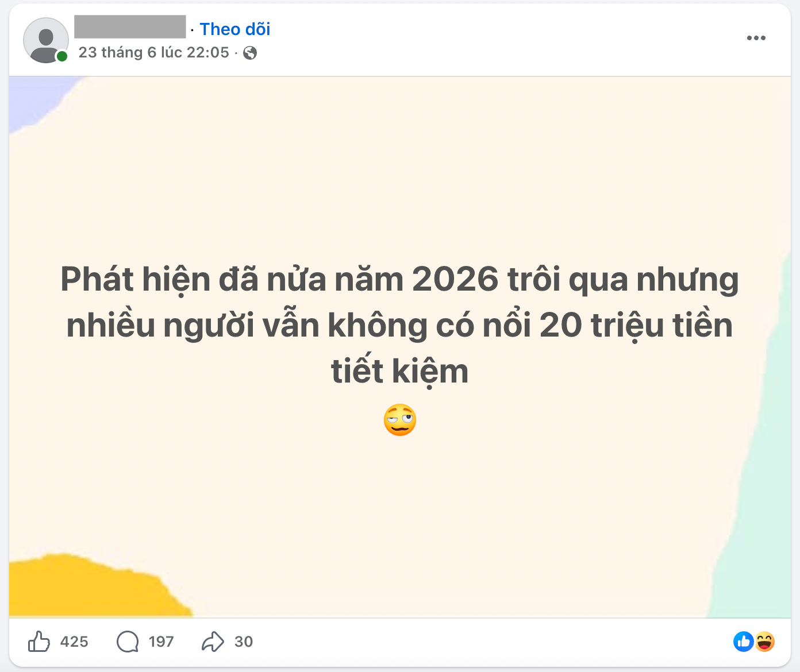Click the globe public-audience icon
Viewport: 800px width, 672px height.
pyautogui.click(x=250, y=53)
